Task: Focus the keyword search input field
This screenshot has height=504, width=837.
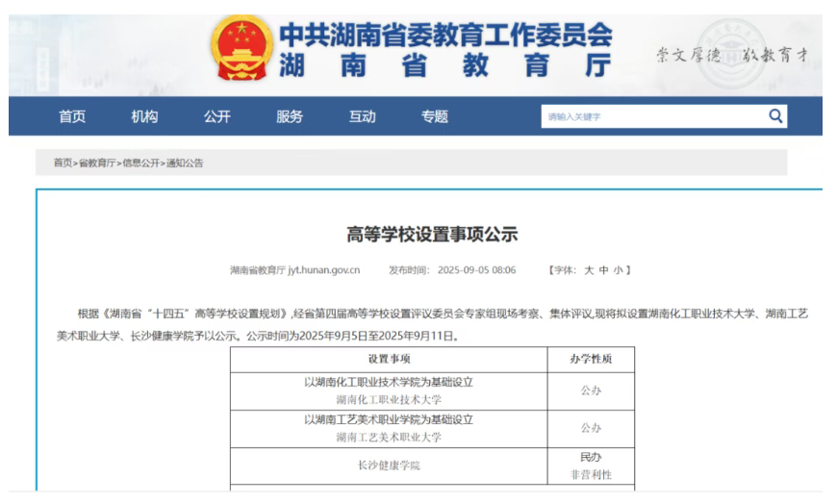Action: pyautogui.click(x=651, y=116)
